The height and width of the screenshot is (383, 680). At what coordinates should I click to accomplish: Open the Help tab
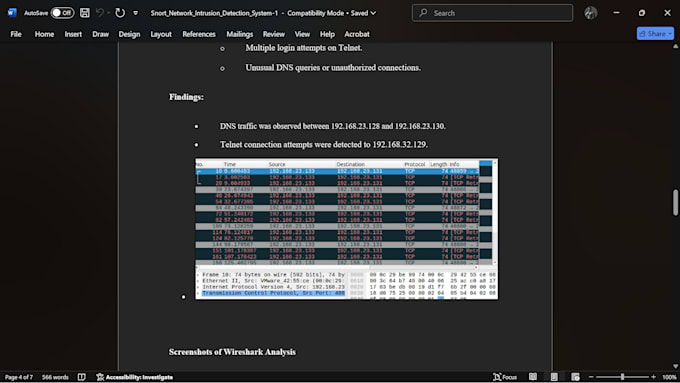(x=327, y=34)
